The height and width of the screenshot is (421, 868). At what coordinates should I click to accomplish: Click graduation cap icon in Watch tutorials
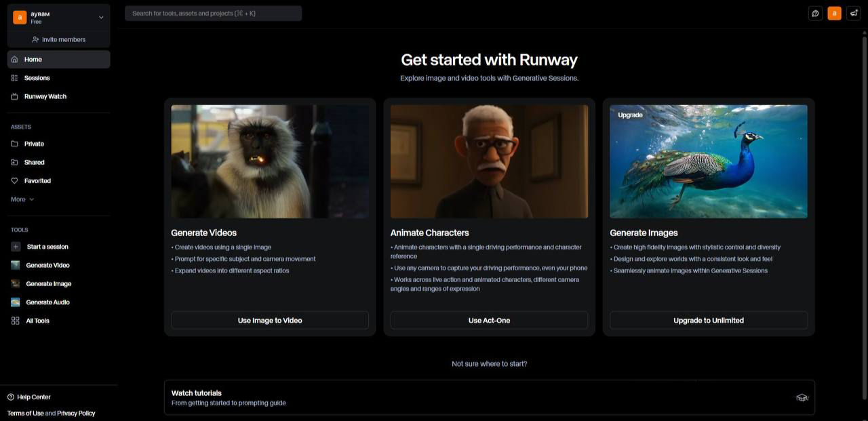pyautogui.click(x=802, y=397)
